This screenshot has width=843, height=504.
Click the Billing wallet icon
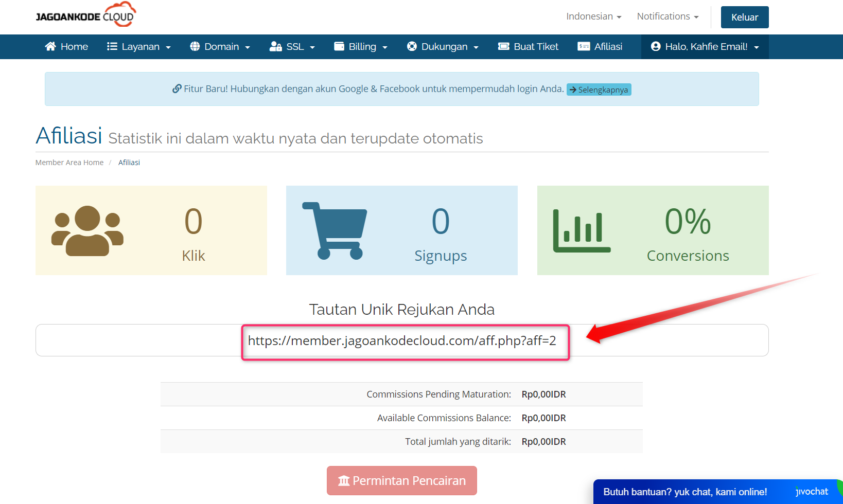point(339,46)
